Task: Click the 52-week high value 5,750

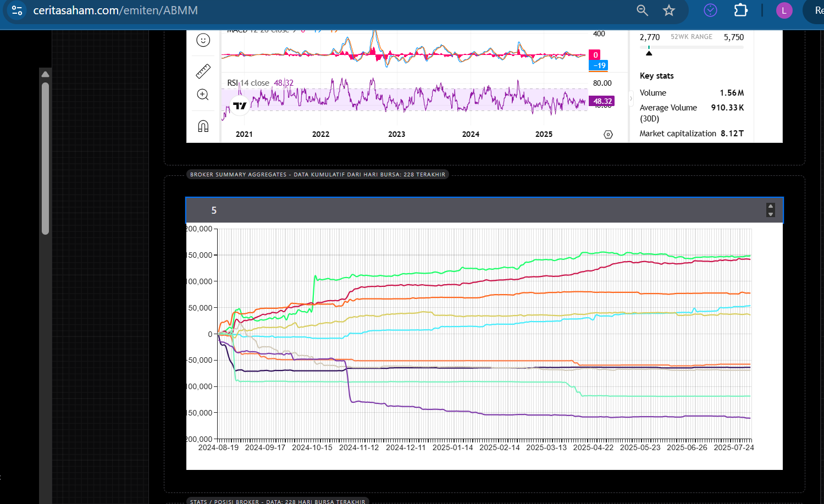Action: click(734, 37)
